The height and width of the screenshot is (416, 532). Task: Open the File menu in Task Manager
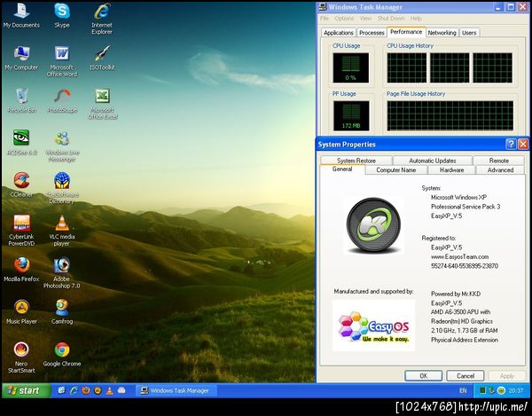325,19
